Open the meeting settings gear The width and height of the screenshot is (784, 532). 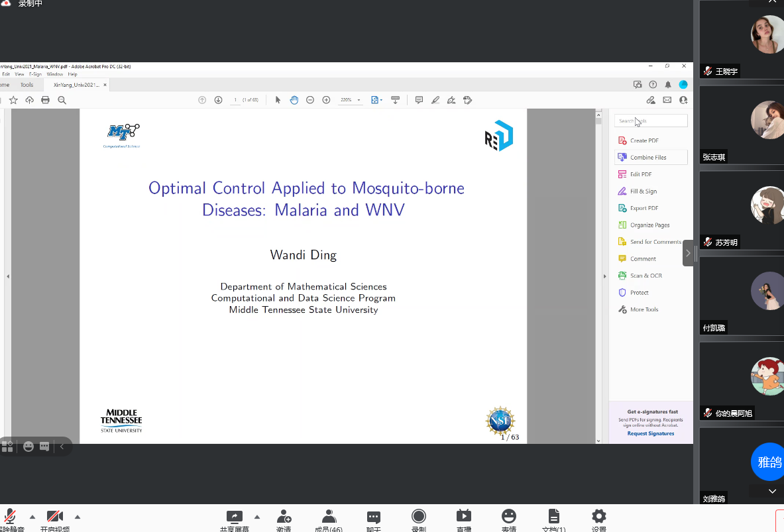pyautogui.click(x=598, y=517)
